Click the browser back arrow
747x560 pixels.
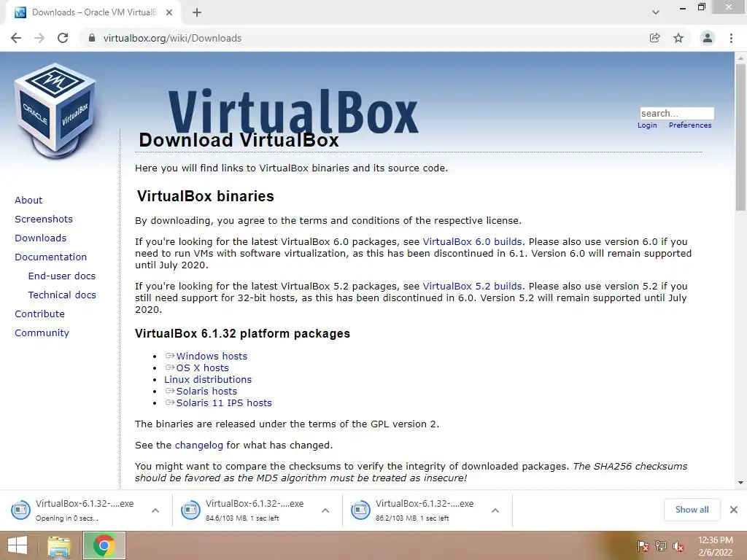click(x=16, y=38)
